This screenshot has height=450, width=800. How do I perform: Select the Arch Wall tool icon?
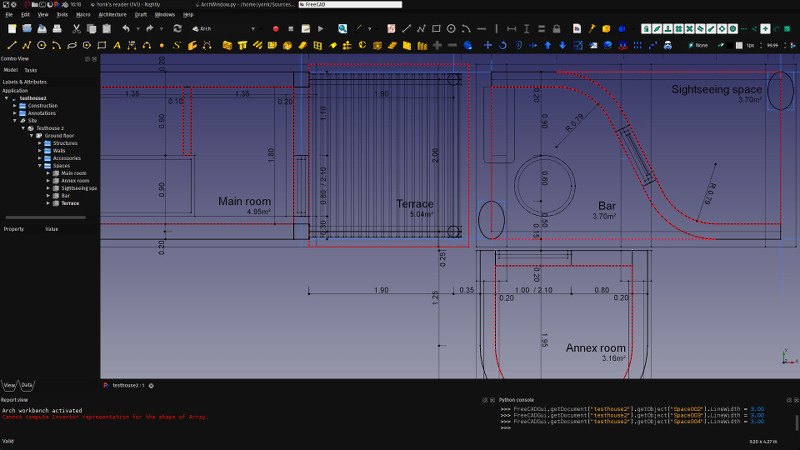click(x=227, y=45)
